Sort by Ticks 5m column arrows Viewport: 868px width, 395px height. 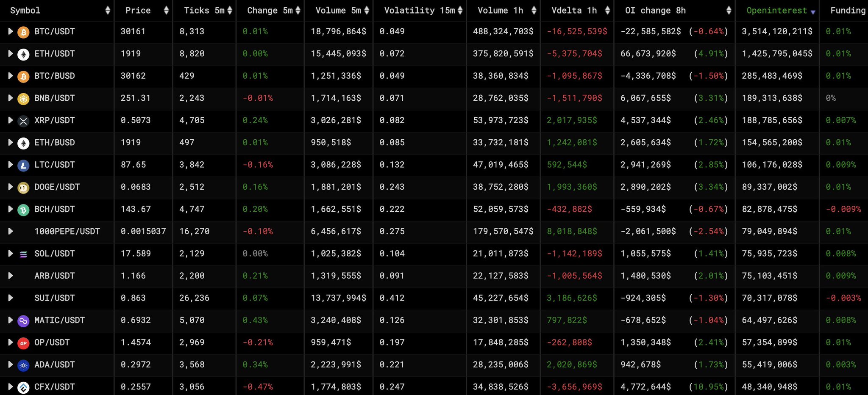(230, 11)
